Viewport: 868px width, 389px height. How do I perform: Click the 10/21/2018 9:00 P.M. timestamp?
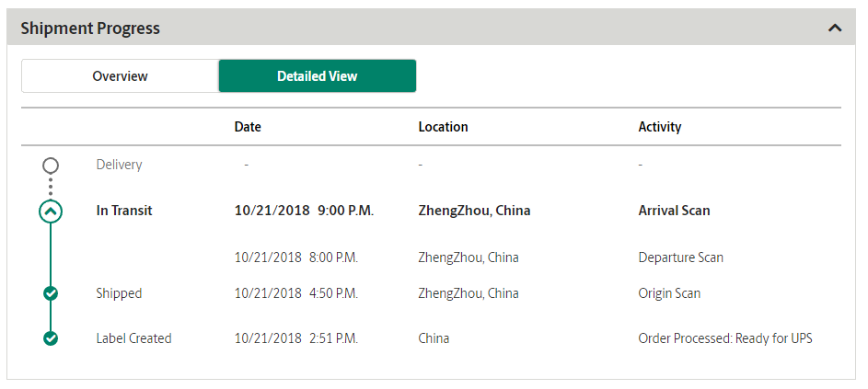tap(304, 211)
